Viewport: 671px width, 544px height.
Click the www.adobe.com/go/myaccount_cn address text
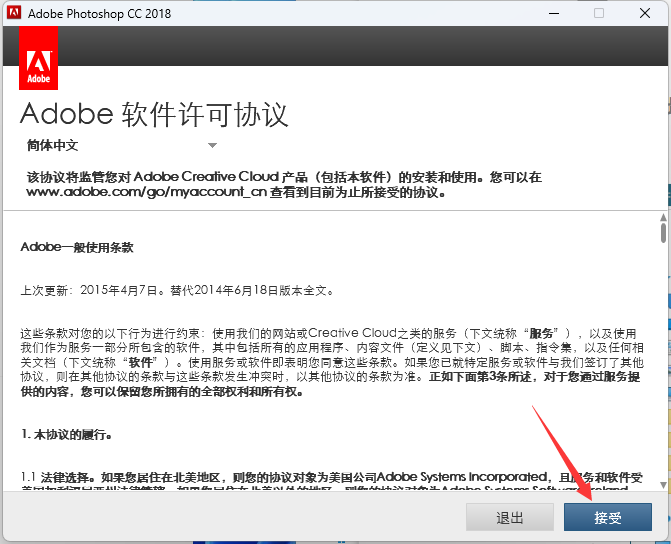pos(146,192)
